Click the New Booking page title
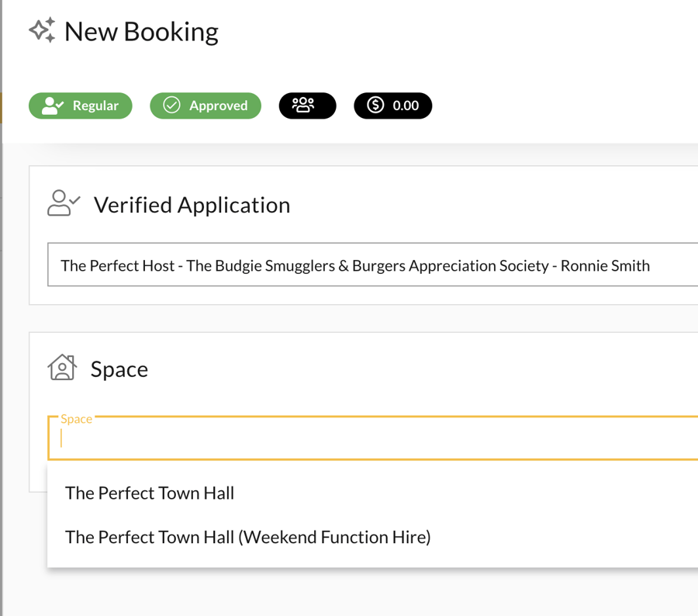 tap(141, 31)
